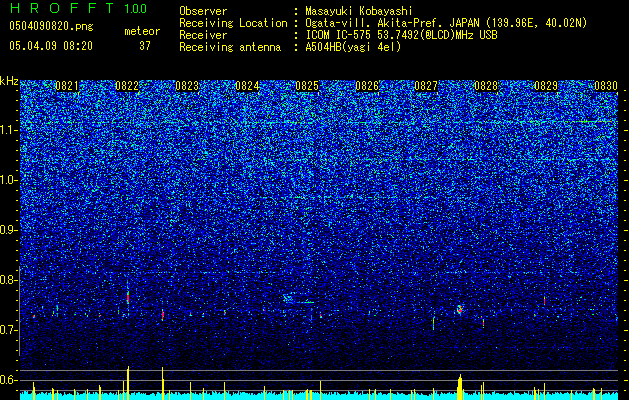The width and height of the screenshot is (629, 400).
Task: Click the 'meteor' count label
Action: click(x=142, y=31)
